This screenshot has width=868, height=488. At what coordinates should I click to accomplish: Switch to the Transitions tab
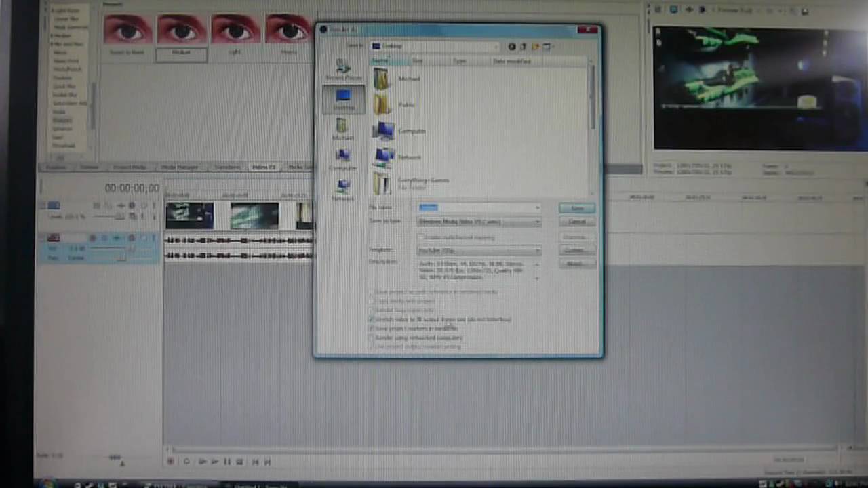click(x=227, y=167)
